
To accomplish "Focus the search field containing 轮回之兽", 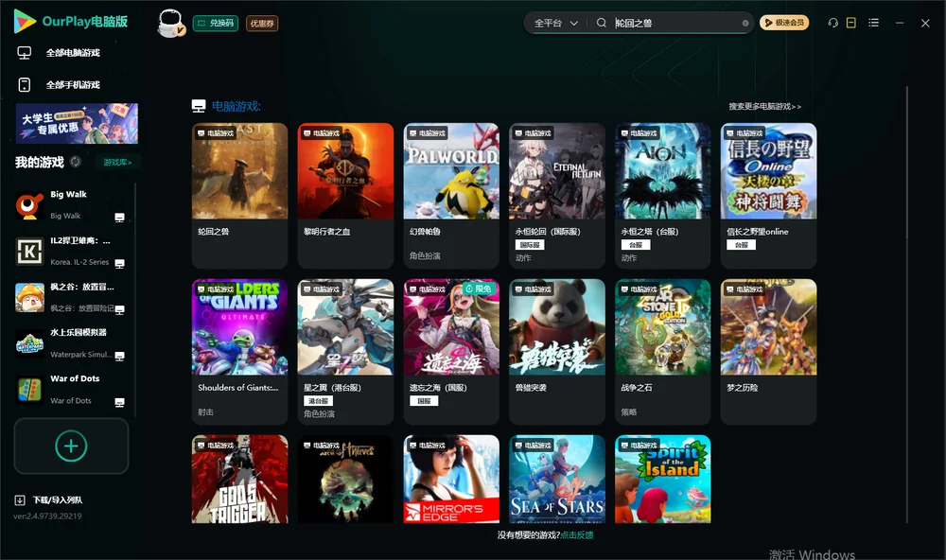I will tap(675, 23).
